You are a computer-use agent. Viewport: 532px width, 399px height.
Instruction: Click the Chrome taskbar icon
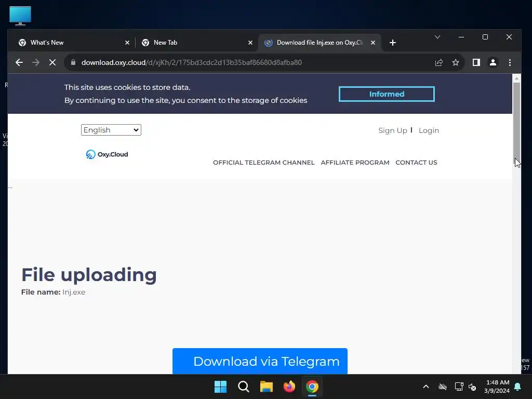tap(312, 387)
